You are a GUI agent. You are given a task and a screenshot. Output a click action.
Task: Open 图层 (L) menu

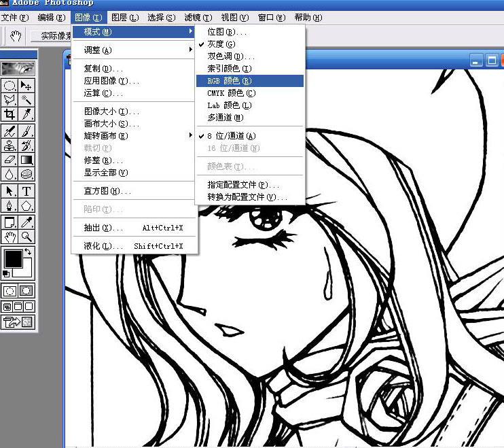pyautogui.click(x=125, y=18)
